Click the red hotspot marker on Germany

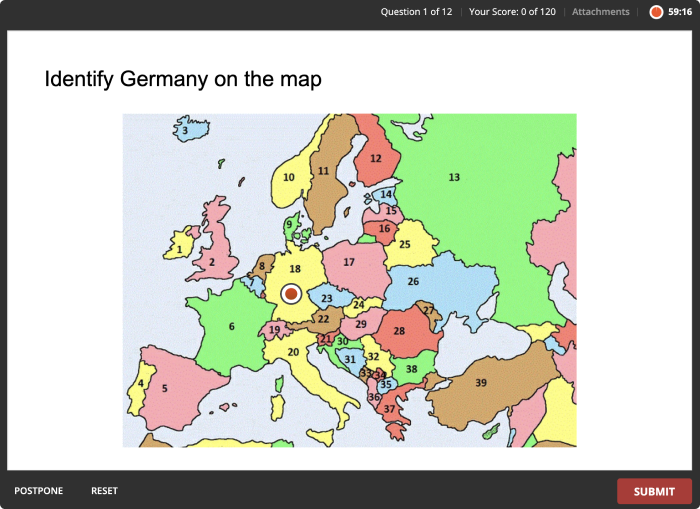click(x=291, y=294)
